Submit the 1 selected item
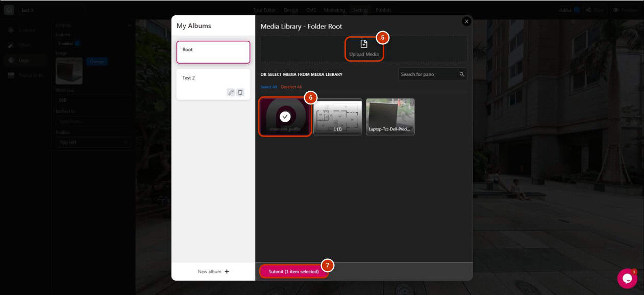 (293, 272)
